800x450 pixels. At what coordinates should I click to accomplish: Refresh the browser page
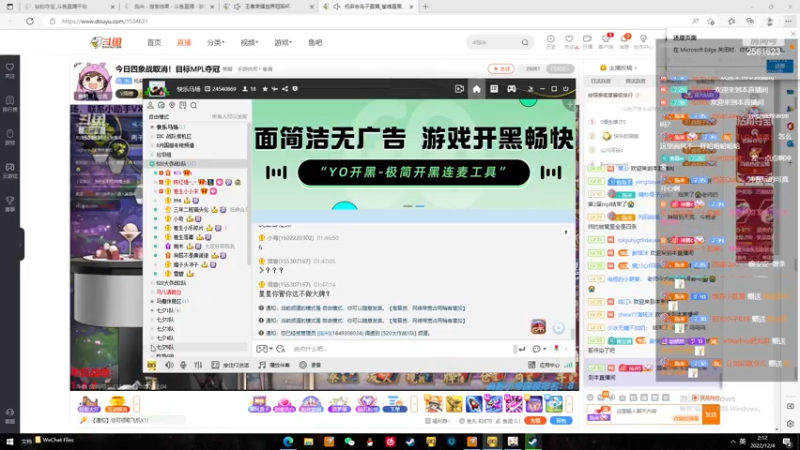point(30,21)
